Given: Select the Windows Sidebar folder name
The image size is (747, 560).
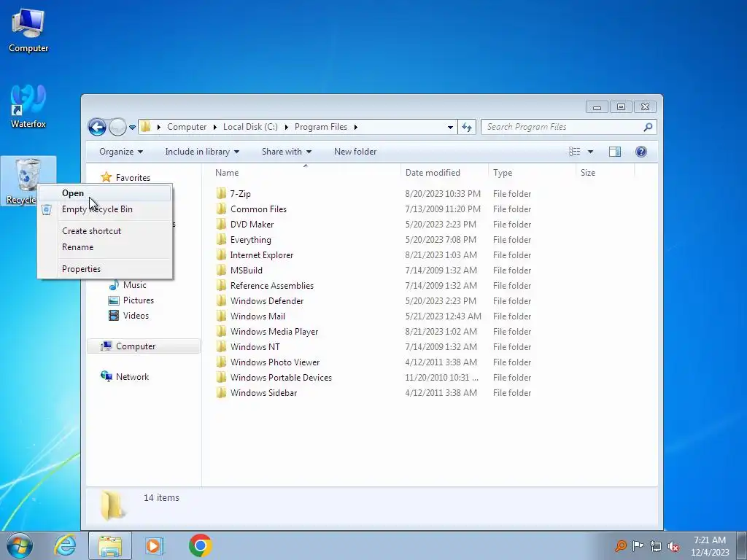Looking at the screenshot, I should (x=263, y=392).
